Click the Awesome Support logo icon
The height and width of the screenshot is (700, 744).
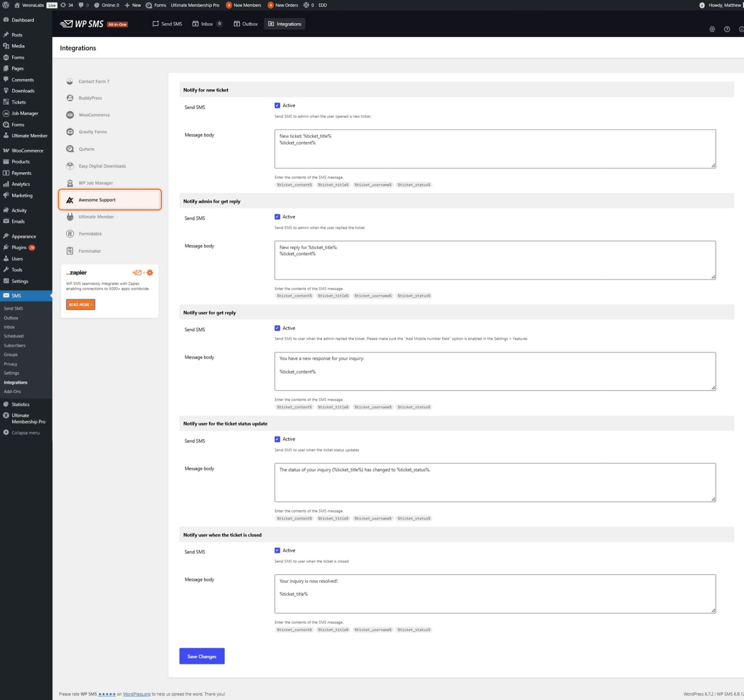point(70,200)
